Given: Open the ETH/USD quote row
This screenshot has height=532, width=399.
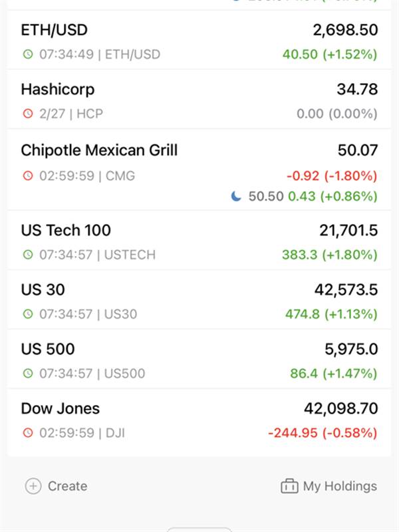Looking at the screenshot, I should [199, 41].
